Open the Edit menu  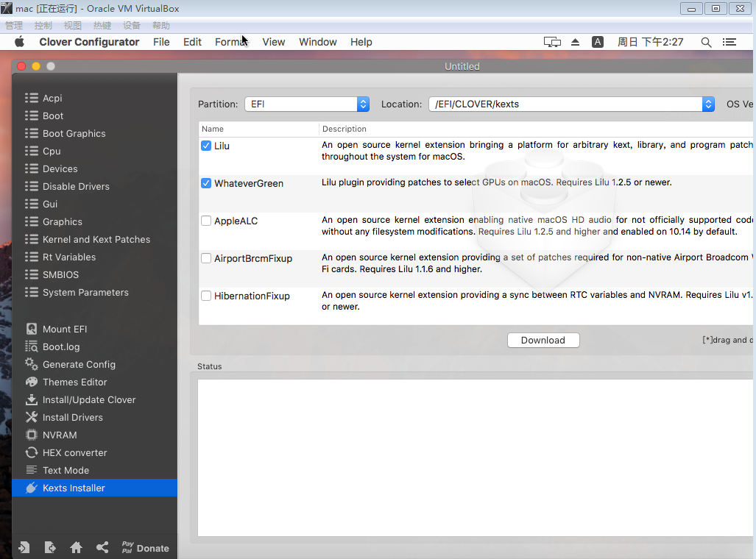(x=192, y=42)
